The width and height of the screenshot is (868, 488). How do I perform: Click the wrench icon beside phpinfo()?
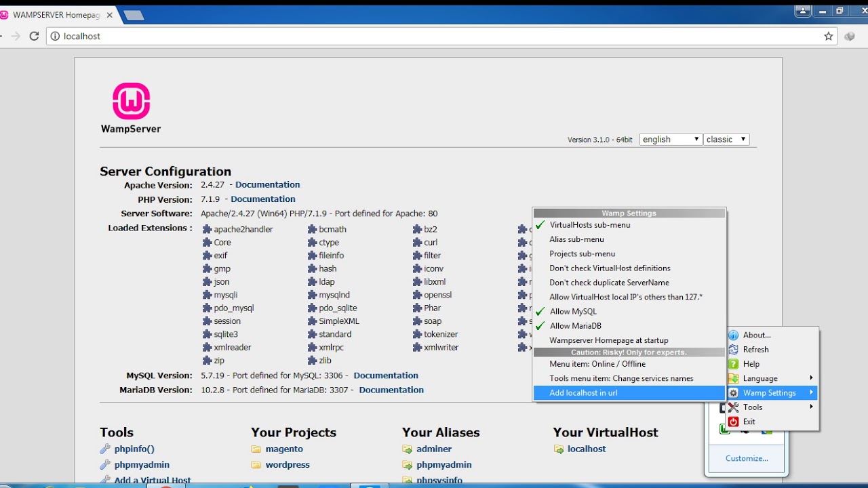104,449
